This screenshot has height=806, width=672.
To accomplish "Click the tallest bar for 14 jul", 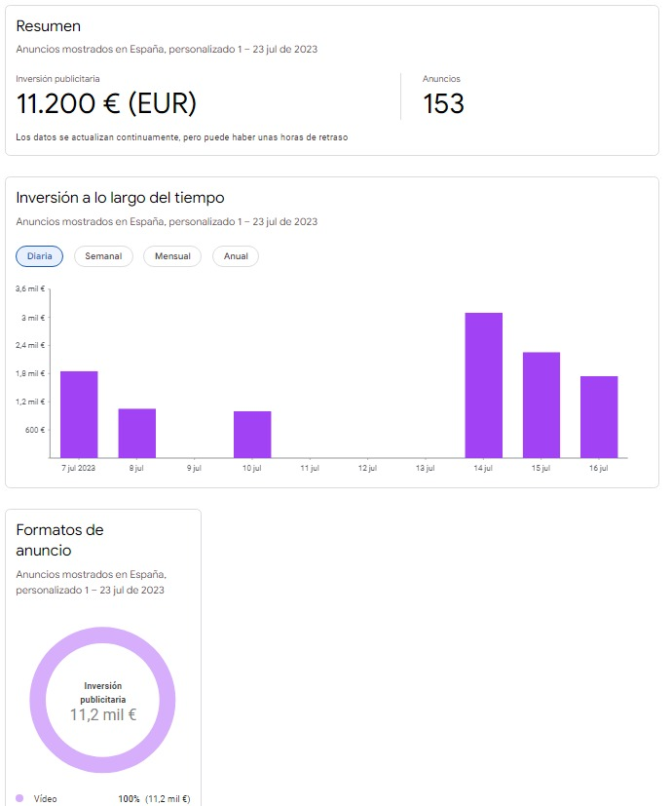I will point(483,385).
